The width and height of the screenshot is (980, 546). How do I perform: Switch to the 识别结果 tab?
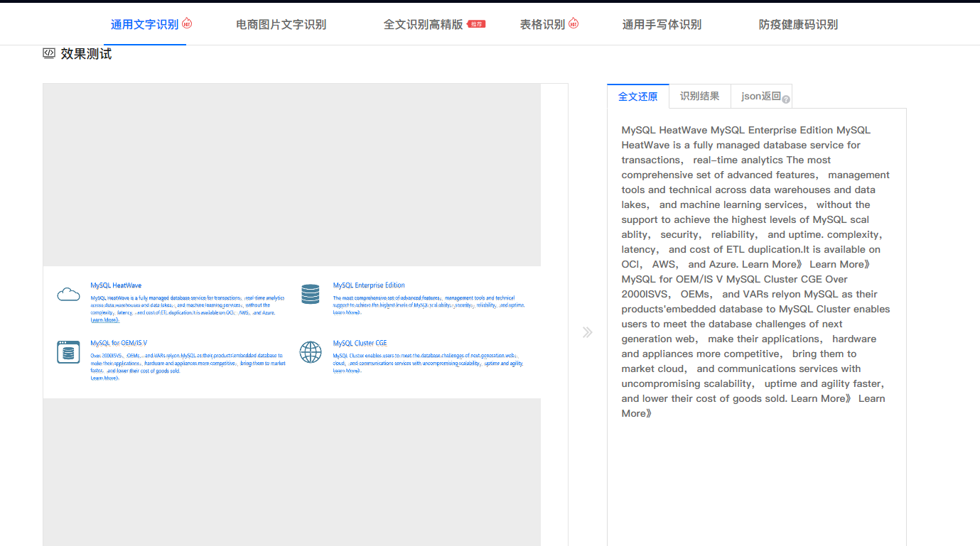coord(700,96)
